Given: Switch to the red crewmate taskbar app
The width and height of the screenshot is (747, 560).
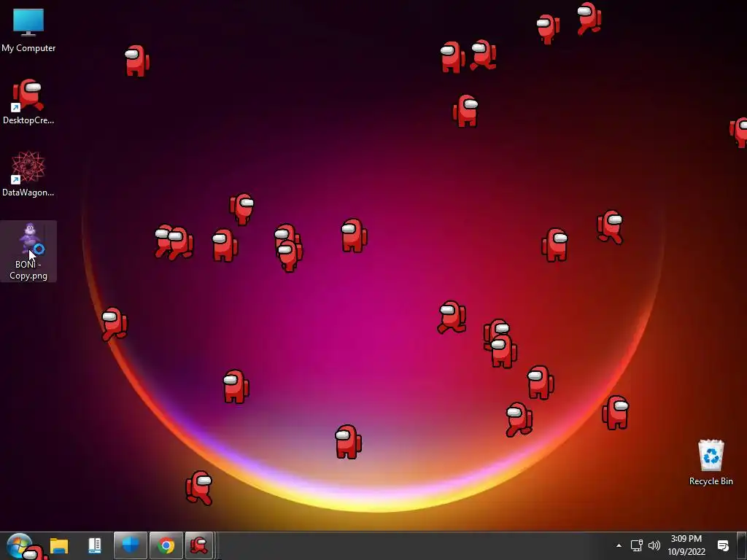Looking at the screenshot, I should click(199, 545).
